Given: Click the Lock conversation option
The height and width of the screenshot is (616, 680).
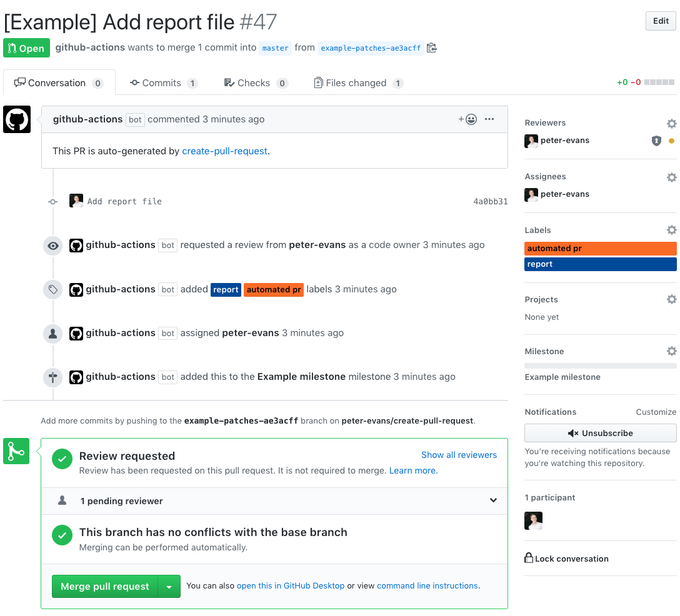Looking at the screenshot, I should tap(566, 559).
